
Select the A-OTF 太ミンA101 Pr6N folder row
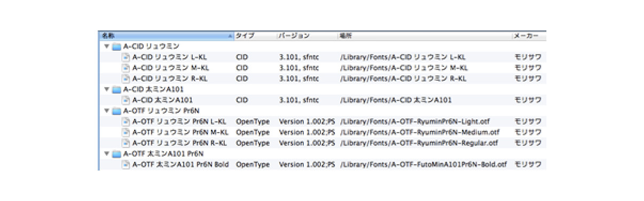(x=323, y=154)
